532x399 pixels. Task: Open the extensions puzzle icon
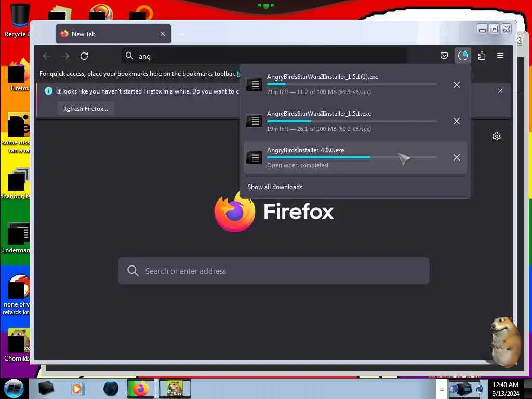point(482,56)
